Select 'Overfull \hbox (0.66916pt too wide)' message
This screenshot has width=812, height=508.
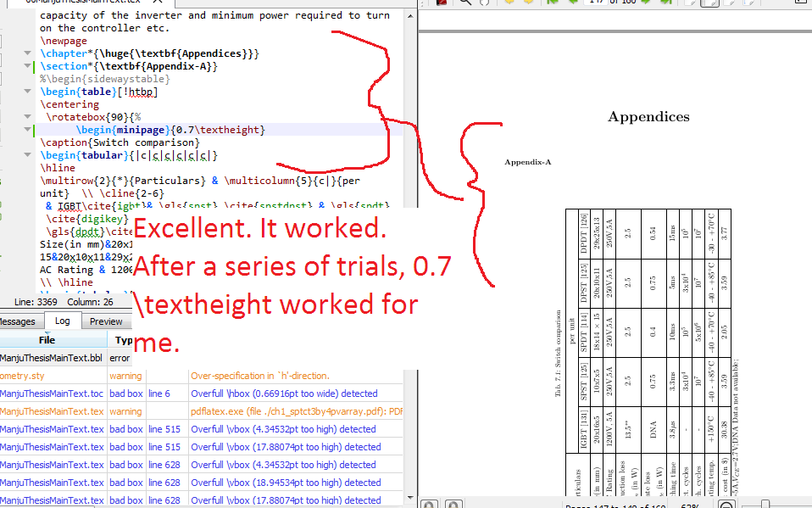(284, 394)
